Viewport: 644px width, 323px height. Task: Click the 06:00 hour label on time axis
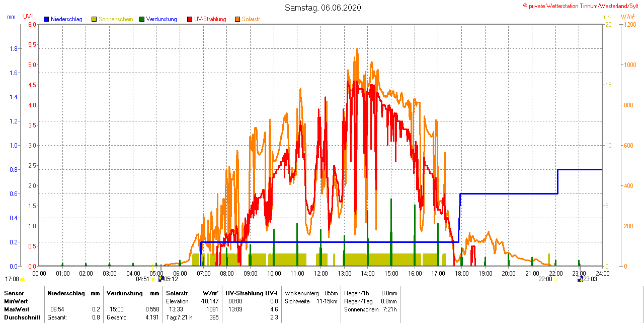pos(180,273)
